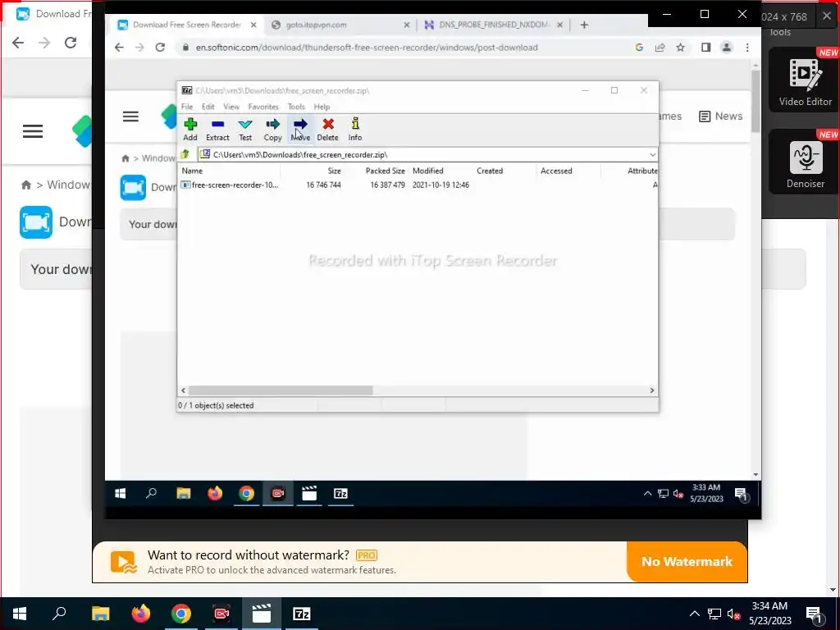Open Softonic hamburger menu in inner window
Screen dimensions: 840x630
click(130, 116)
